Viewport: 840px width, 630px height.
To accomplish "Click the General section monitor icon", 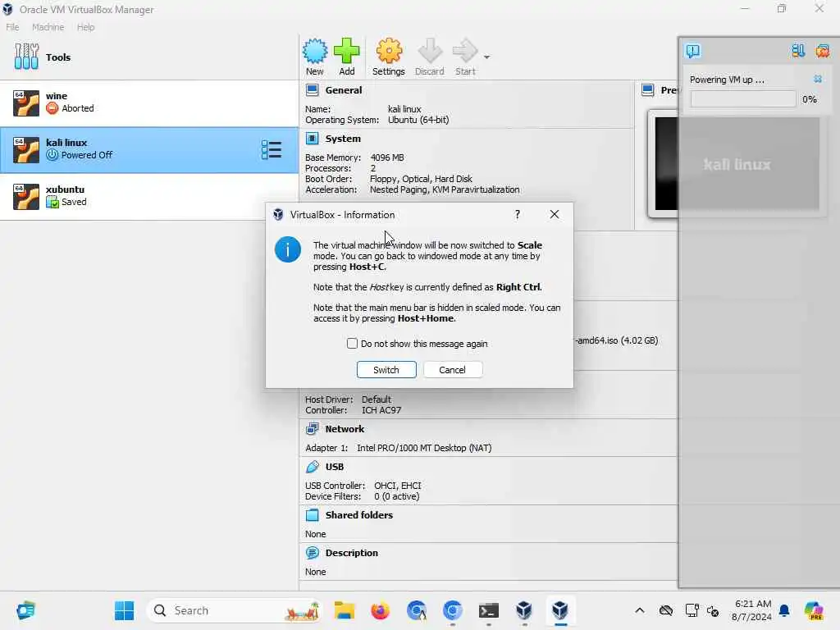I will pyautogui.click(x=312, y=90).
